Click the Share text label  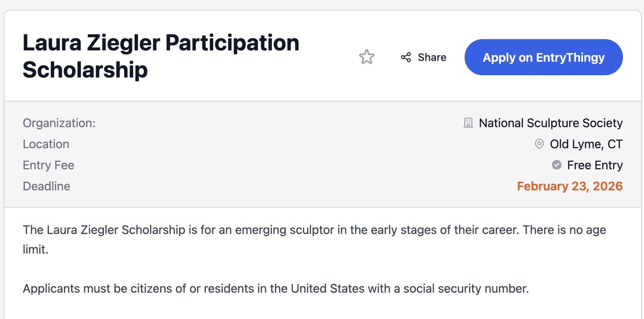[432, 57]
